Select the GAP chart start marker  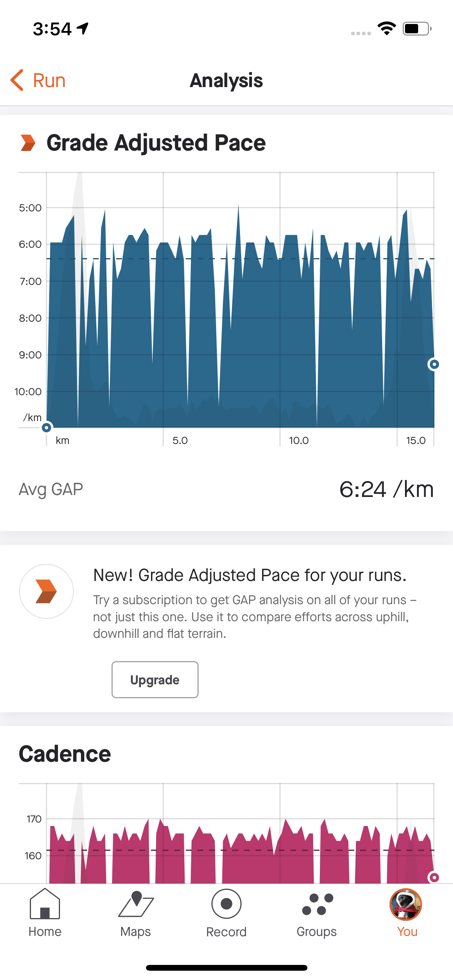pos(46,427)
